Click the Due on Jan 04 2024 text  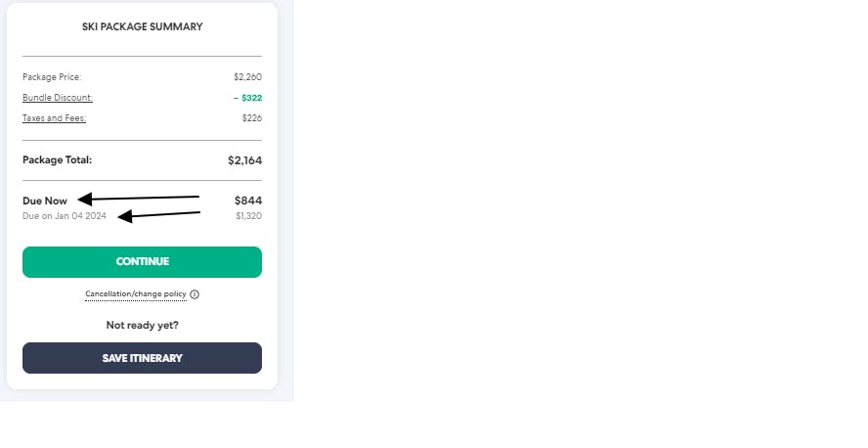(x=65, y=215)
